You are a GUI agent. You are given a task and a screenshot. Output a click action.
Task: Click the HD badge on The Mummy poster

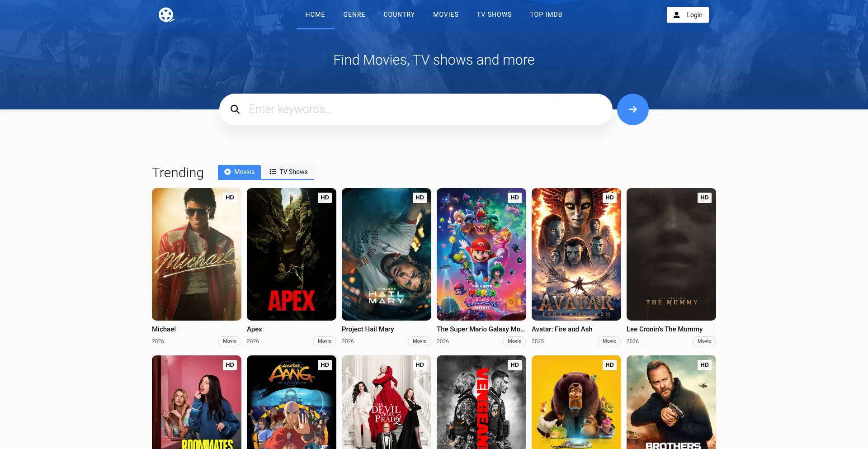(704, 198)
